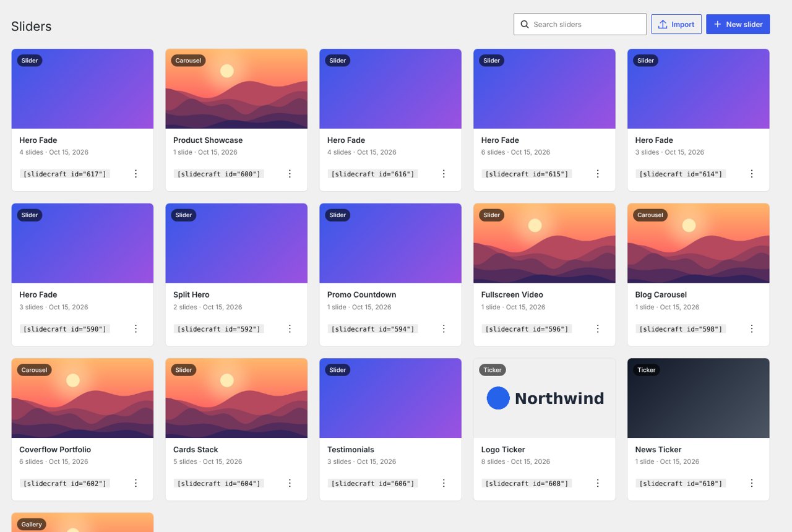Copy shortcode [slidecraft id="596"]
792x532 pixels.
point(527,328)
